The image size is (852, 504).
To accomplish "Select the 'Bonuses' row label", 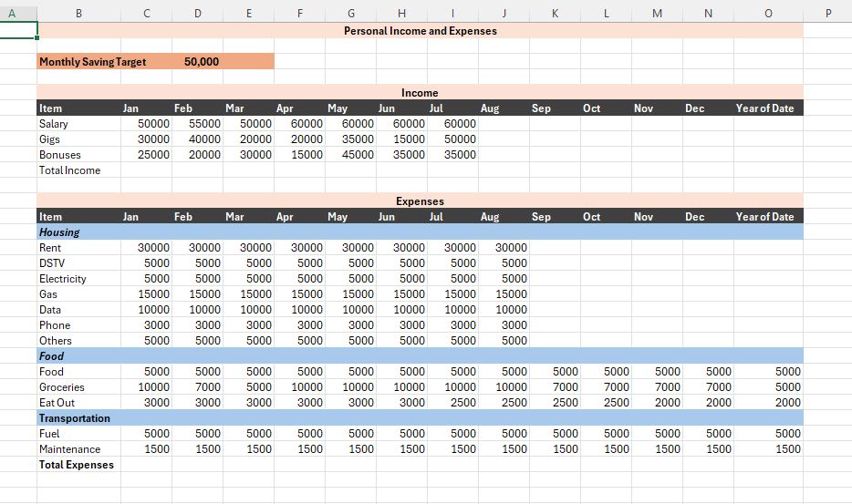I will pyautogui.click(x=60, y=155).
